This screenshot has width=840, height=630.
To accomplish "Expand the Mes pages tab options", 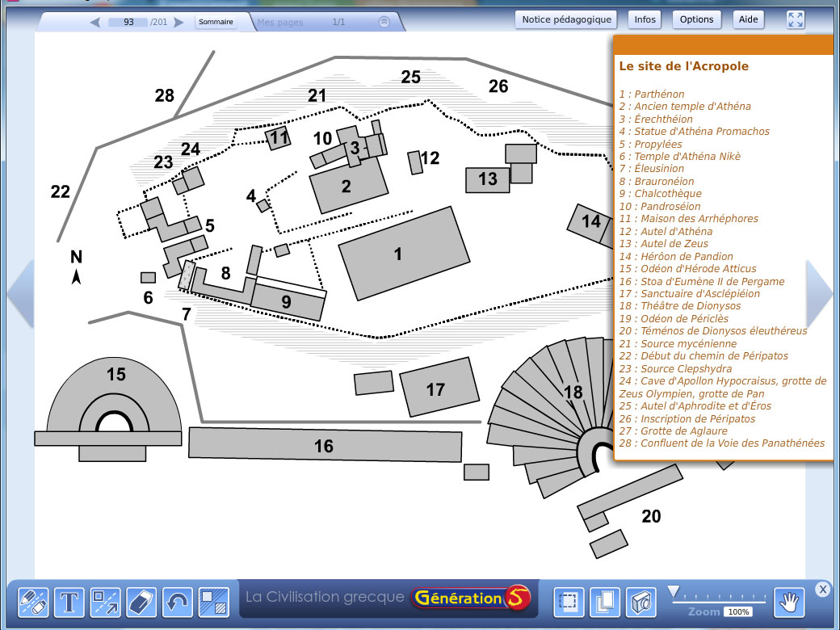I will (x=384, y=23).
